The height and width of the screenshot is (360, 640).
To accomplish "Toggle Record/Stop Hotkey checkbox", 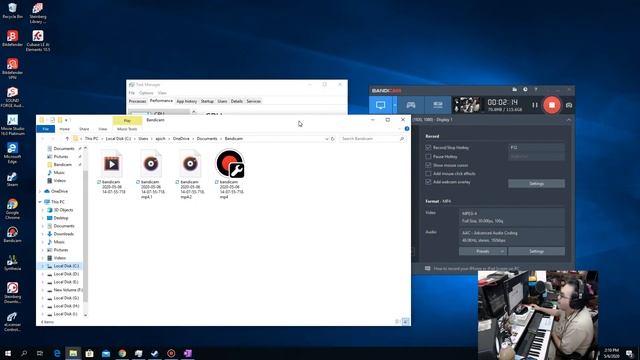I will [428, 147].
